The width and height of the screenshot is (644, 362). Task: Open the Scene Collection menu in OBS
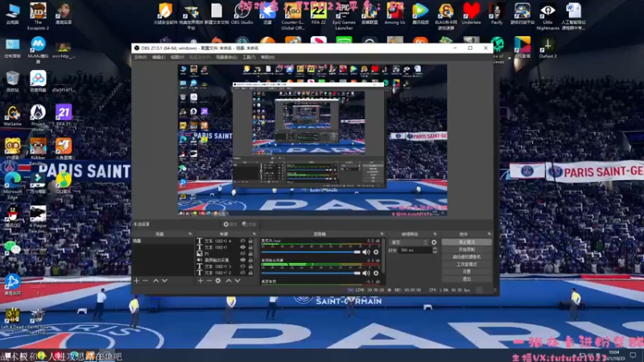click(x=226, y=57)
